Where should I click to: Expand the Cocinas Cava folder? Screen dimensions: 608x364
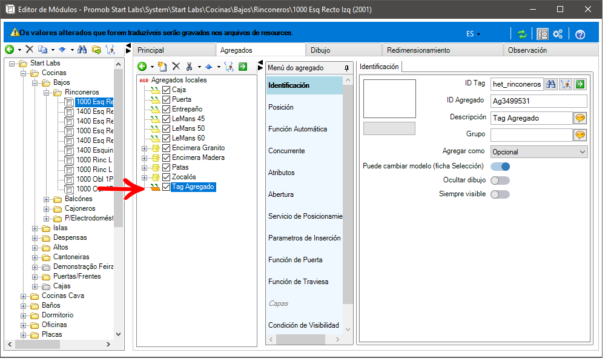point(23,296)
